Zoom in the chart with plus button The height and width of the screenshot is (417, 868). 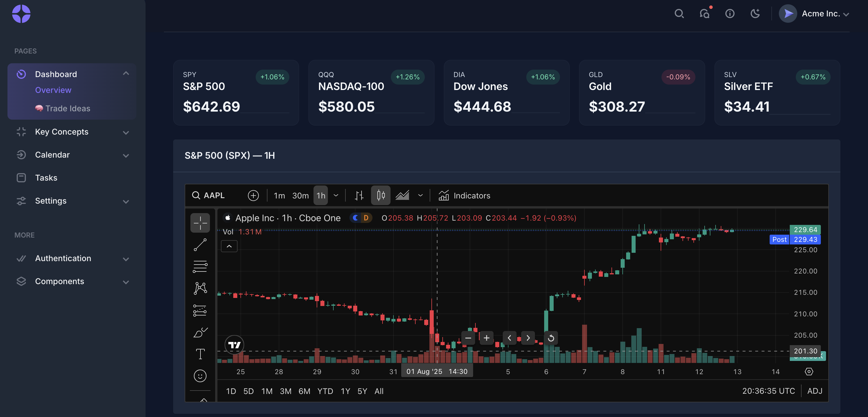487,338
